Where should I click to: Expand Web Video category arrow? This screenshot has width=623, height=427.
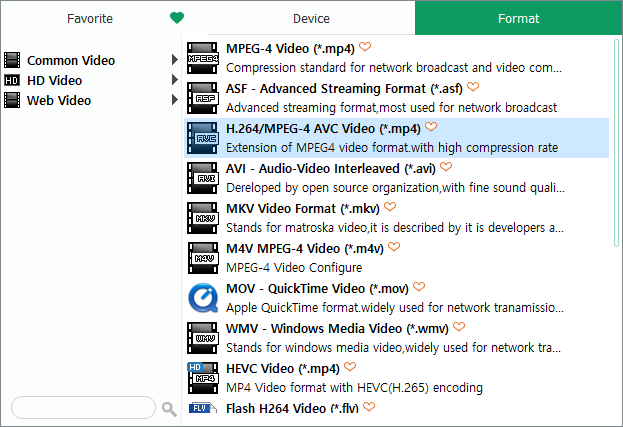pyautogui.click(x=174, y=99)
